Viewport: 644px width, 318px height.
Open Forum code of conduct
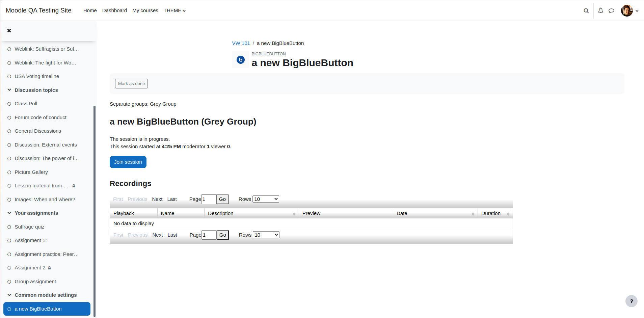pyautogui.click(x=41, y=117)
